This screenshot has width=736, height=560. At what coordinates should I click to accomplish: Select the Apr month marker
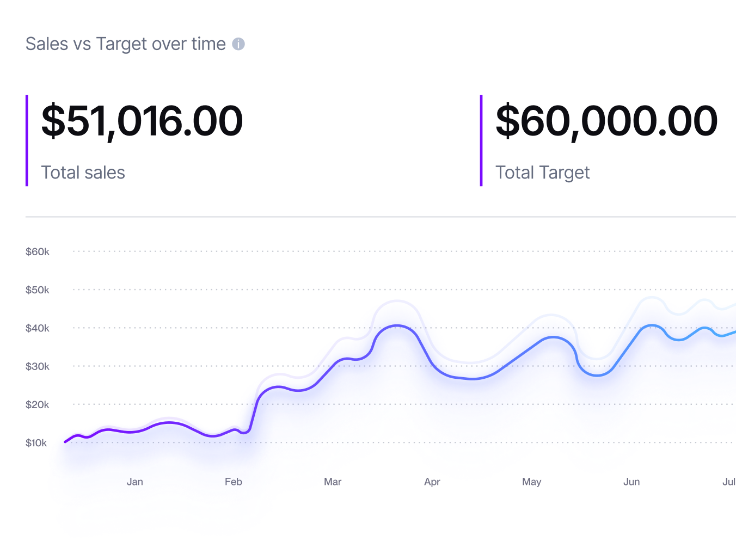432,482
